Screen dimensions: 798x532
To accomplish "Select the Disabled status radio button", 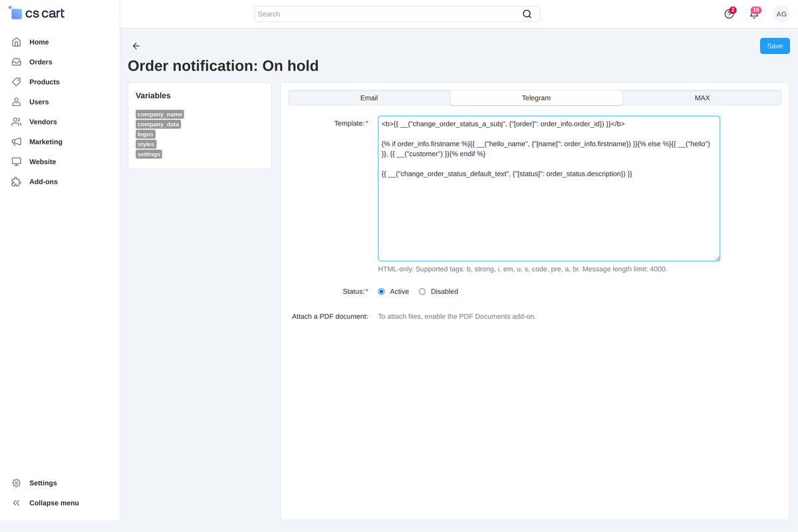I will [422, 291].
